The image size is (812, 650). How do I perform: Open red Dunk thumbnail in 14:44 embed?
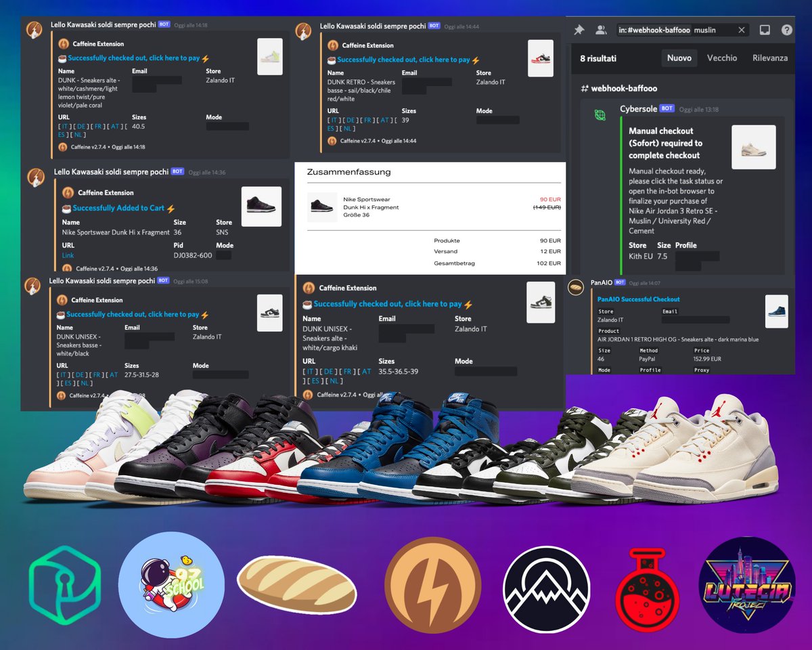(x=540, y=58)
